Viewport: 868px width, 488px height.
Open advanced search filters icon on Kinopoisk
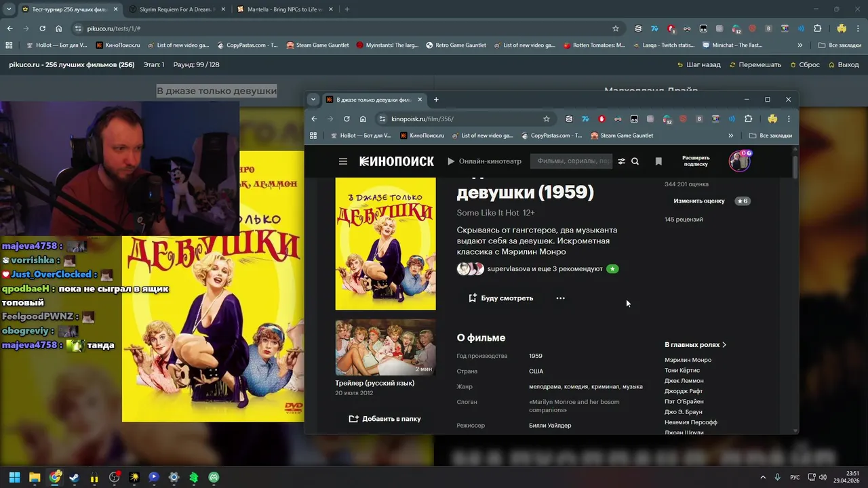click(x=621, y=161)
